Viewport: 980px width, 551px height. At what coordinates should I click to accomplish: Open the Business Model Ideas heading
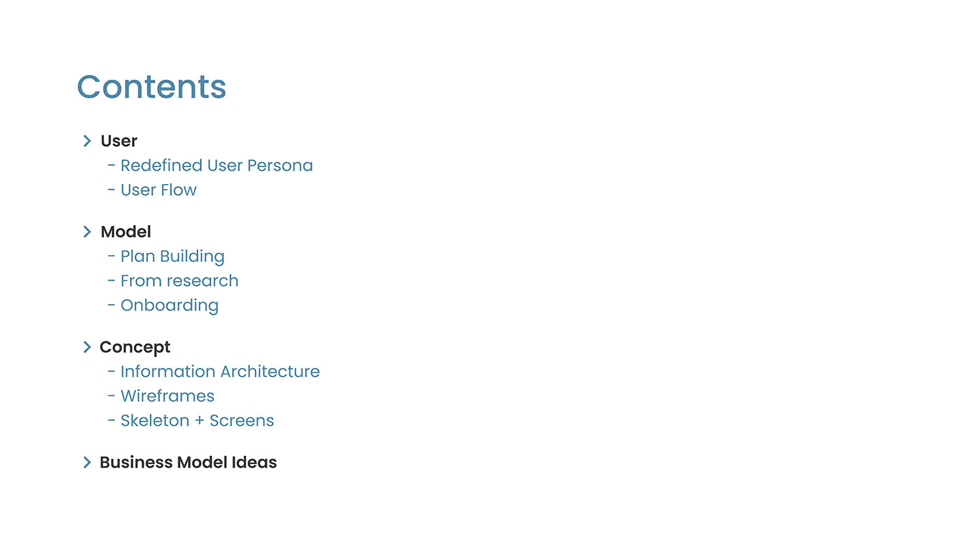click(188, 462)
